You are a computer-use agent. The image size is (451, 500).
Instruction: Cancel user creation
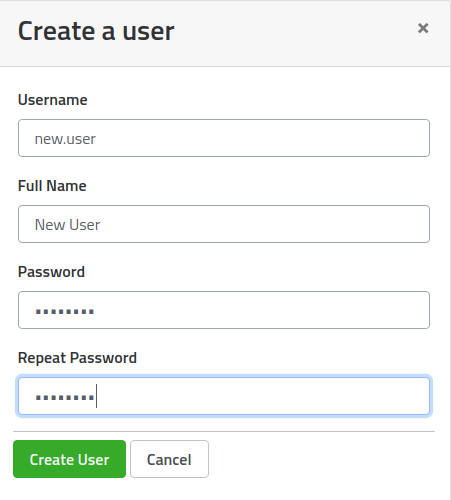click(x=169, y=459)
